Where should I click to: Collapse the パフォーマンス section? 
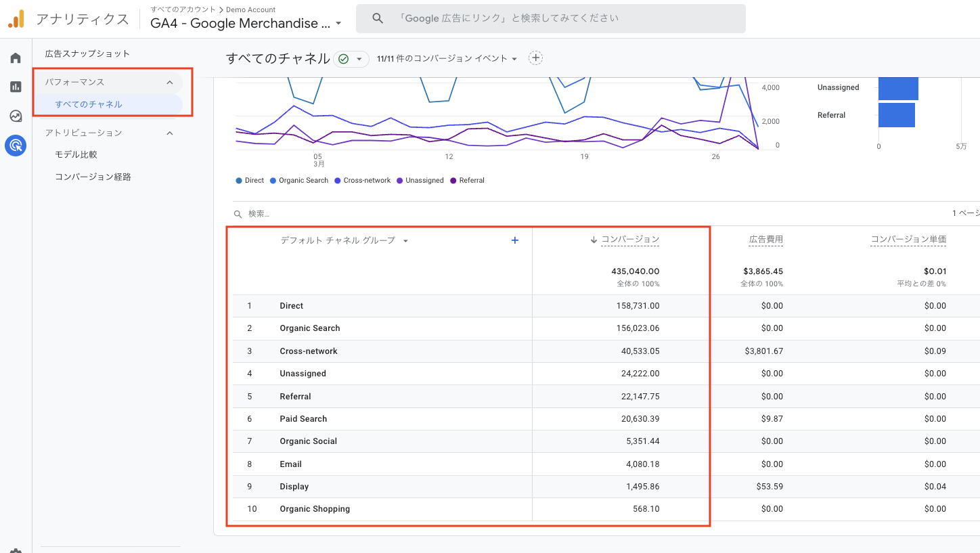(170, 82)
